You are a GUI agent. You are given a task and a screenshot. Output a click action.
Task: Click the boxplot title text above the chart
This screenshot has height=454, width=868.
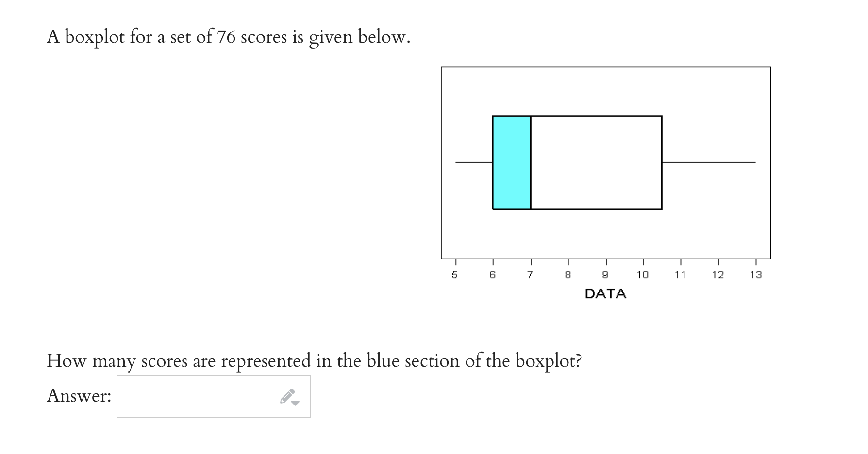pyautogui.click(x=228, y=36)
